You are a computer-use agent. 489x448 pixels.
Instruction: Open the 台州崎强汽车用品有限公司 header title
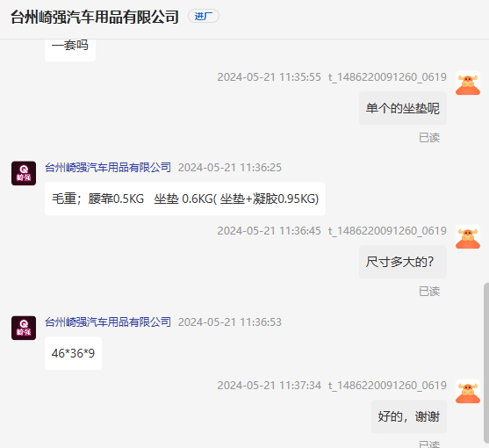tap(95, 17)
